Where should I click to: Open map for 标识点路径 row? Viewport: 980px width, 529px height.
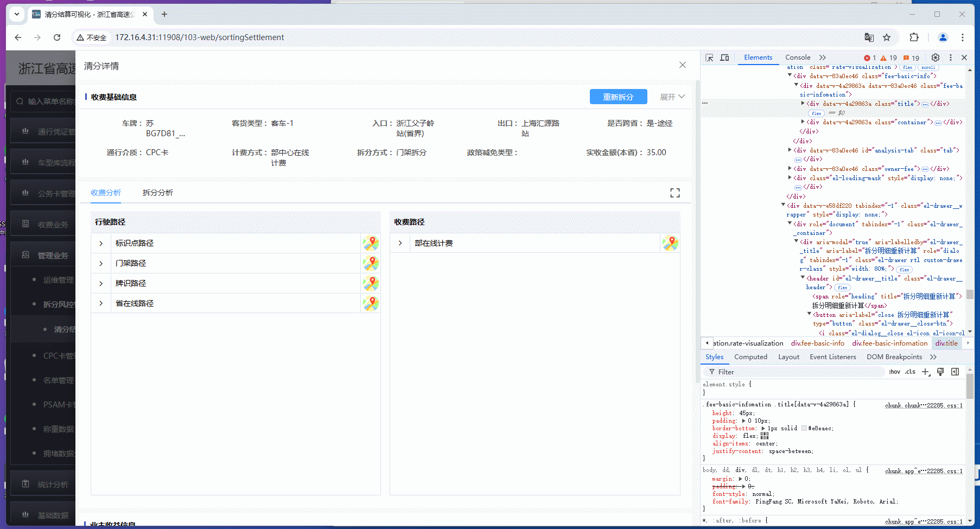[x=371, y=243]
